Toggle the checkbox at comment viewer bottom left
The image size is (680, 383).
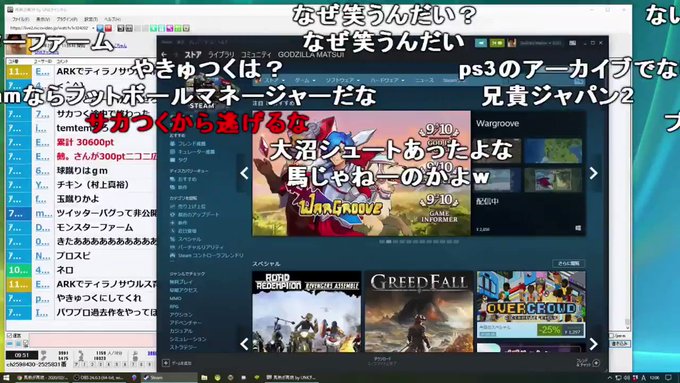tap(10, 335)
